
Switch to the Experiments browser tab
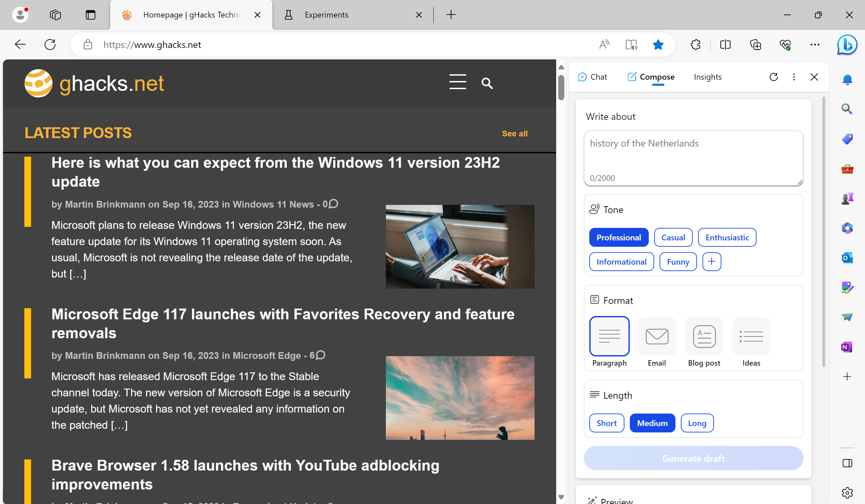click(x=353, y=15)
